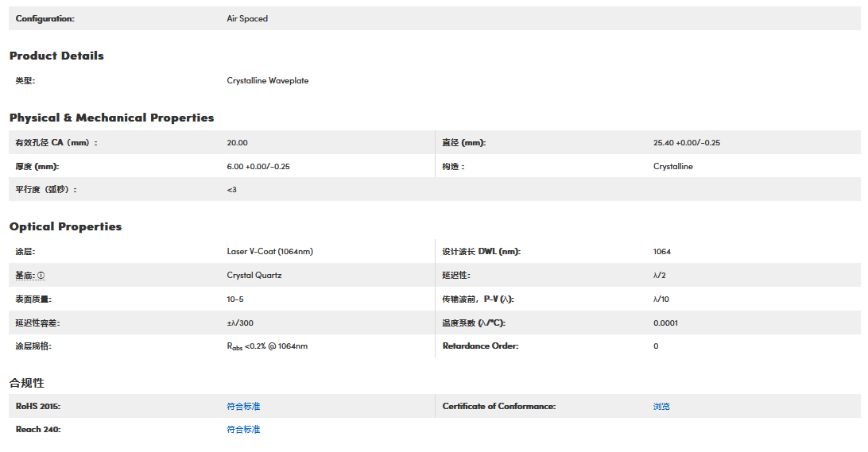Click the Optical Properties heading
This screenshot has height=452, width=868.
[65, 226]
